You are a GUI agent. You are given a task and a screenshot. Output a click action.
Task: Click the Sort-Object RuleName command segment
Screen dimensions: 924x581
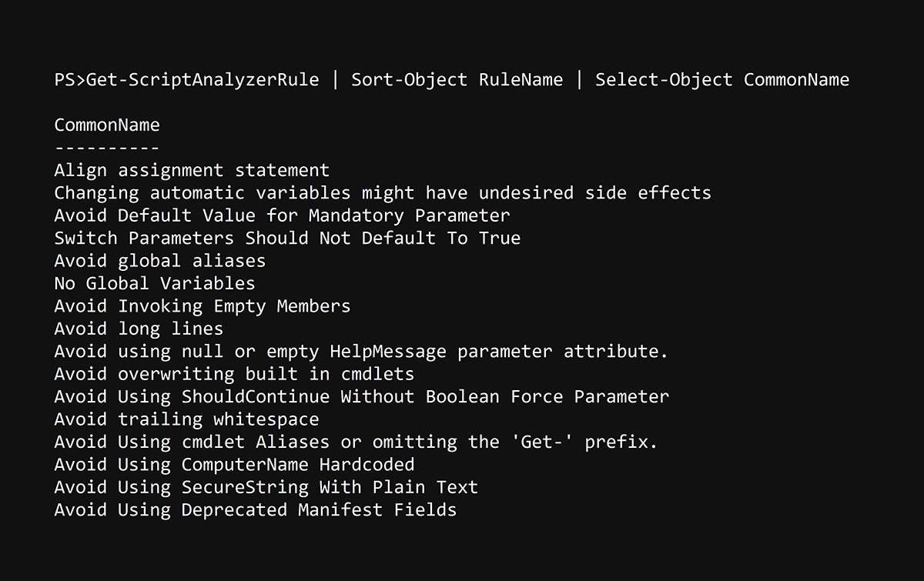[457, 79]
